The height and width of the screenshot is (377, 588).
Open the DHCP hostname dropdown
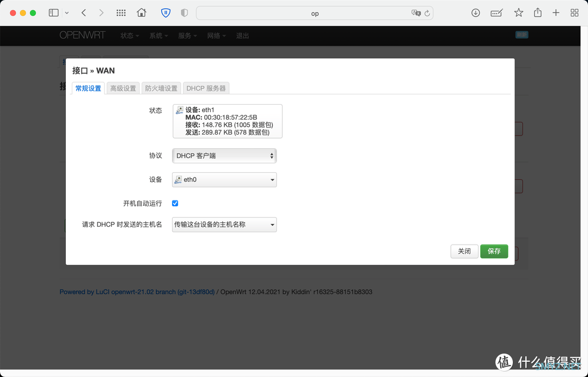point(224,224)
